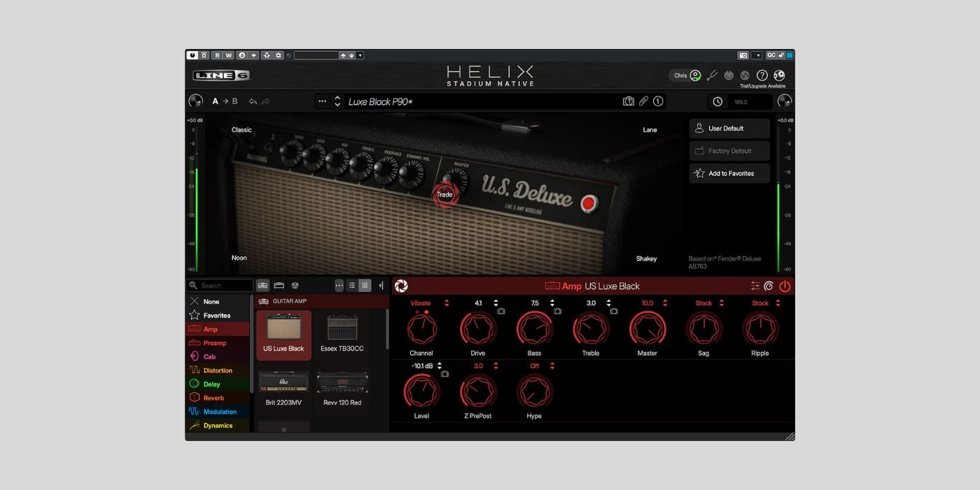
Task: Select the Amp category
Action: [218, 329]
